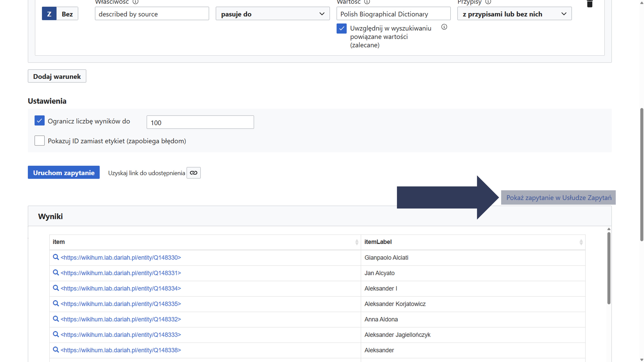This screenshot has height=362, width=644.
Task: Select the 'Bez' toggle option
Action: (67, 14)
